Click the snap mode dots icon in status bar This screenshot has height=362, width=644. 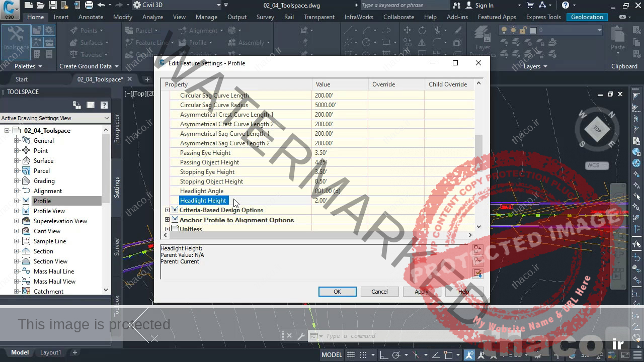[363, 354]
